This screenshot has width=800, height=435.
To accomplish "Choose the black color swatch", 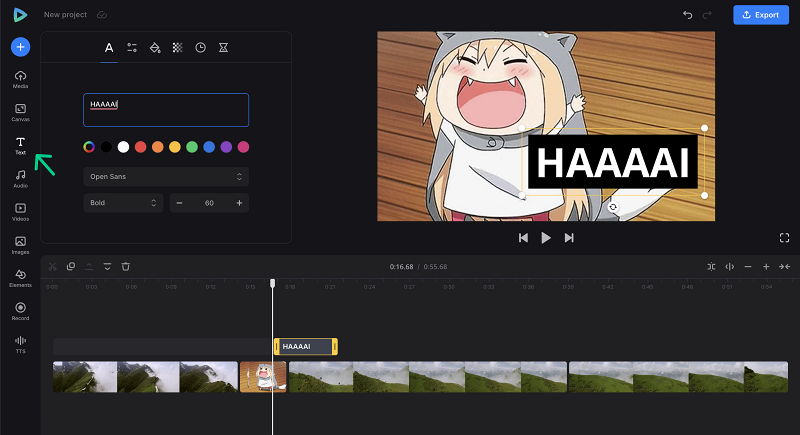I will coord(106,147).
